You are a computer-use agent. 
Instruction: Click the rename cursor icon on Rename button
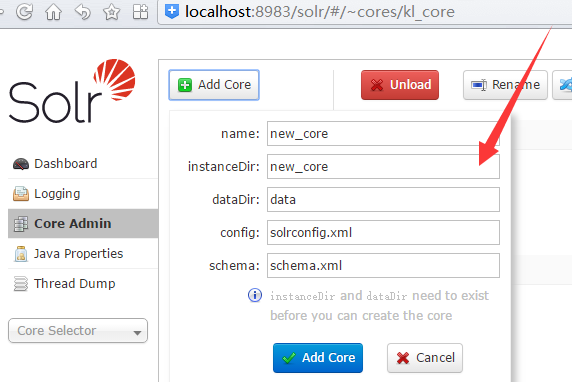pos(479,85)
